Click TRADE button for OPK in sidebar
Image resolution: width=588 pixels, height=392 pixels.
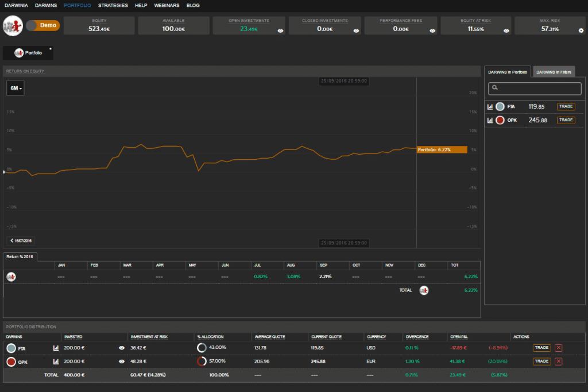tap(566, 120)
